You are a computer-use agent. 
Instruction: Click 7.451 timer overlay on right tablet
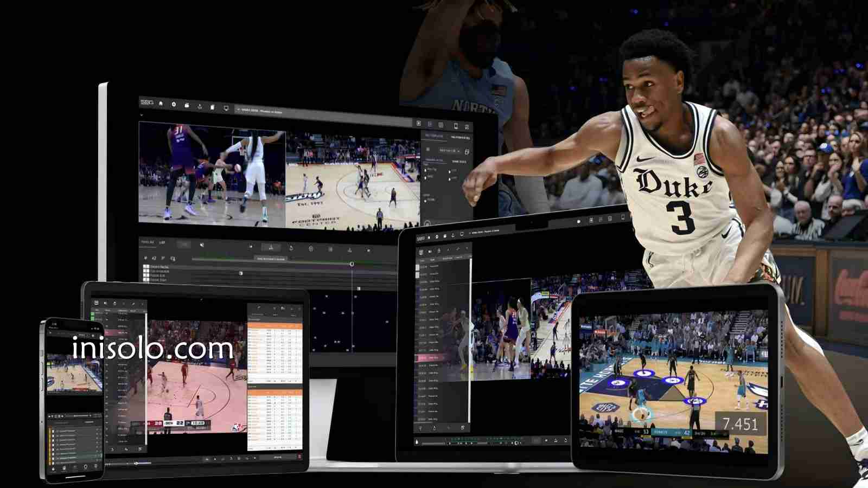point(740,423)
